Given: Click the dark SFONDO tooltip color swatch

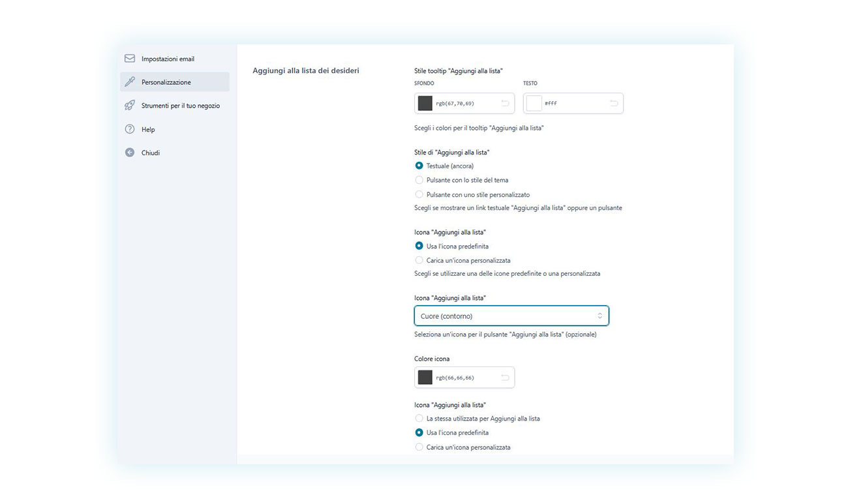Looking at the screenshot, I should [x=425, y=103].
